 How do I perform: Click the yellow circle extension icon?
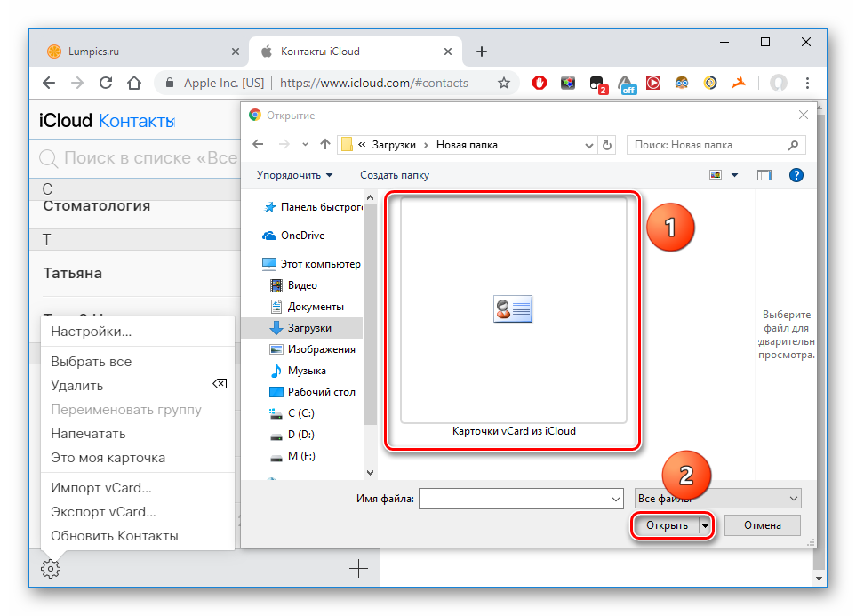709,83
